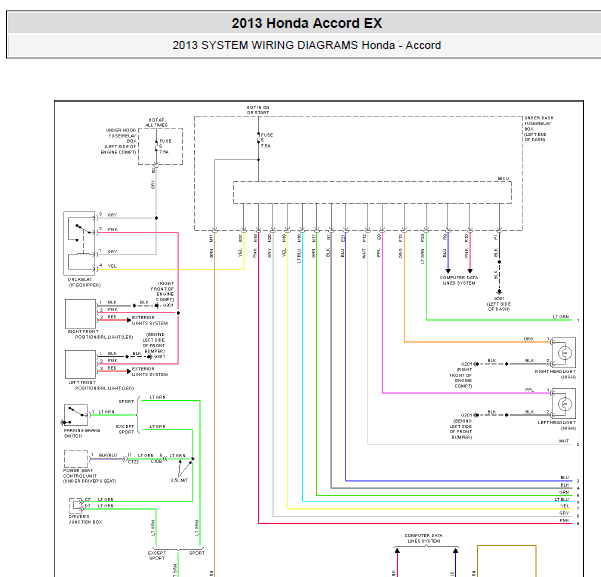The image size is (601, 577).
Task: Click the purple wire to the left headlight
Action: pyautogui.click(x=466, y=393)
